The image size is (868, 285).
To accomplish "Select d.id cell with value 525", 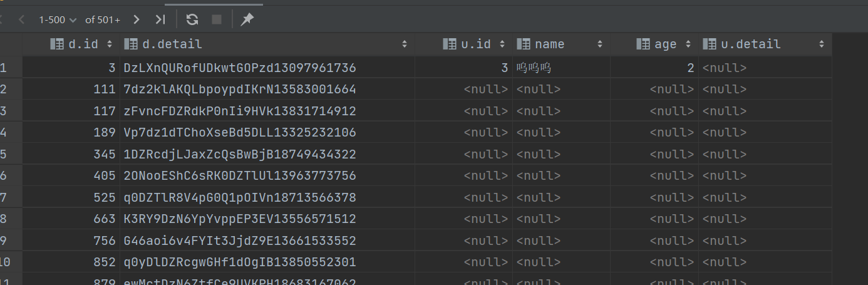I will pyautogui.click(x=71, y=197).
